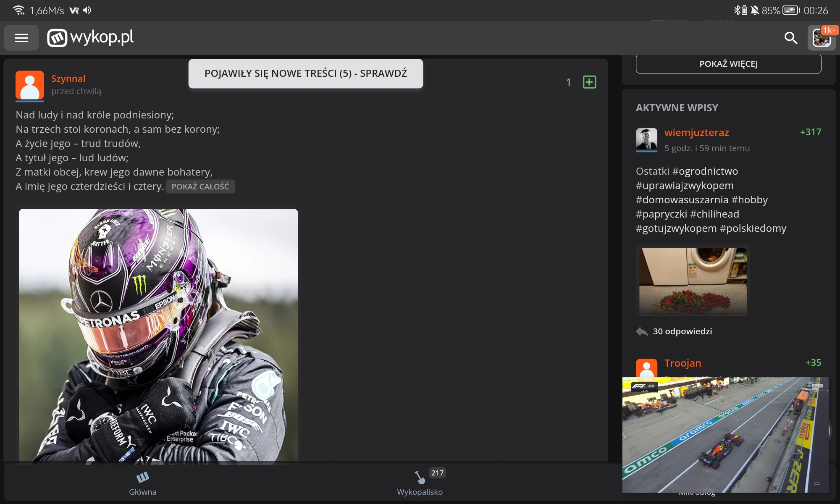Tap the floating F1 video window
Viewport: 840px width, 504px height.
click(x=725, y=435)
